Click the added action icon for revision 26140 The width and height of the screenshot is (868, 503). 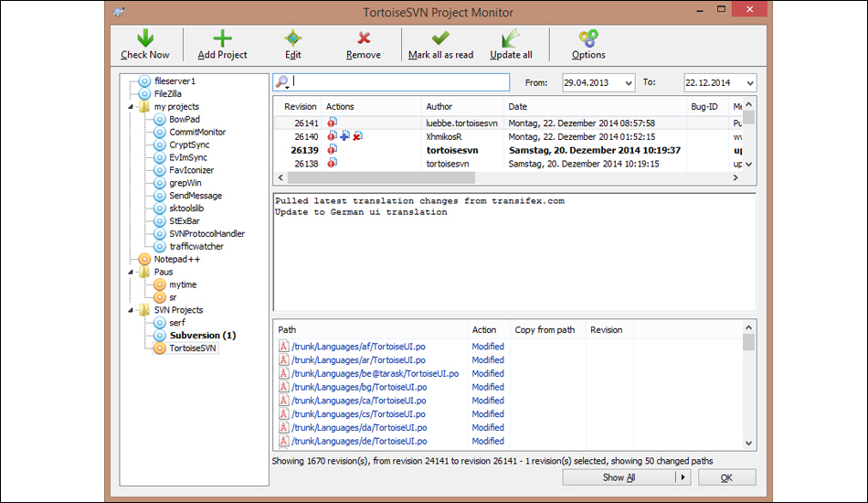[344, 136]
